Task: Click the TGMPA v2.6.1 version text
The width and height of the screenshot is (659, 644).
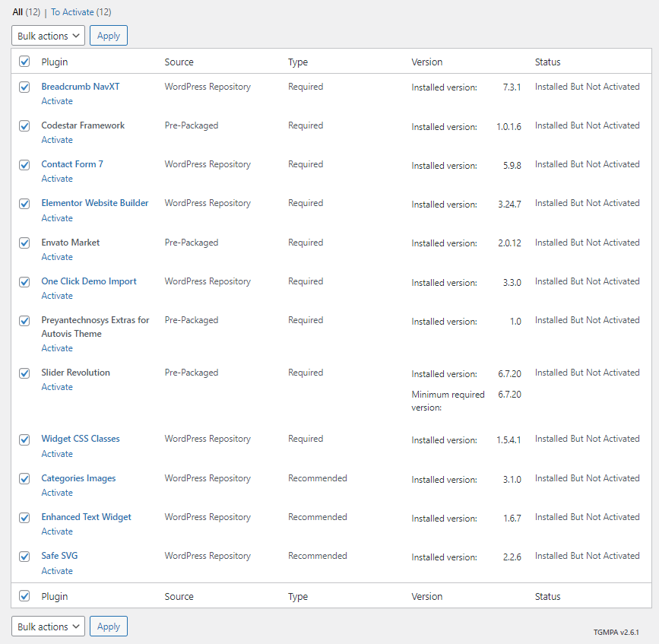Action: click(x=616, y=633)
